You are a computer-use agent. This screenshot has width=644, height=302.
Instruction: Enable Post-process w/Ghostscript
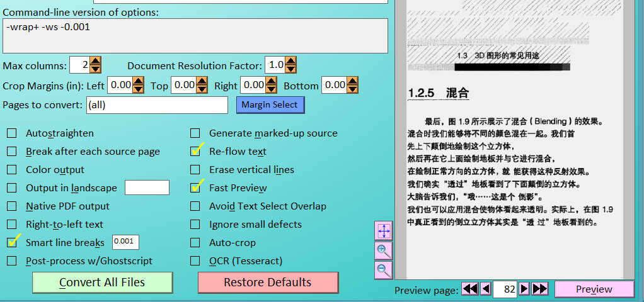(12, 261)
